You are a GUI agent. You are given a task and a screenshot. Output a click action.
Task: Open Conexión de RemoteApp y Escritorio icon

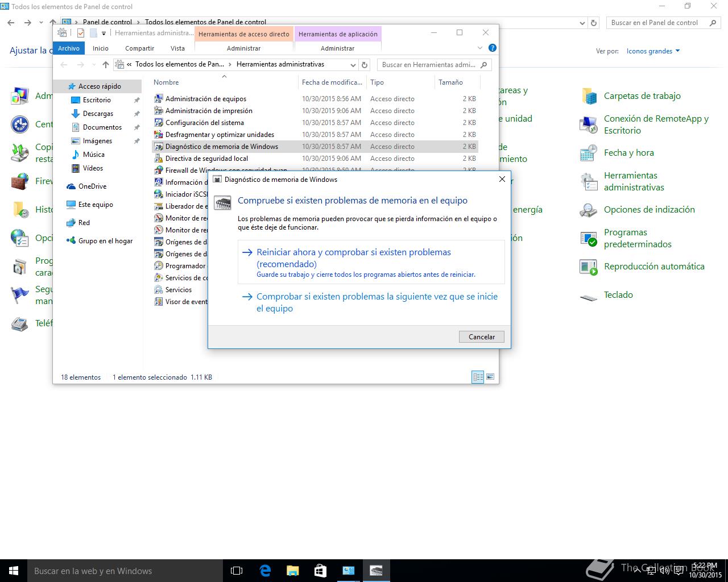click(x=589, y=124)
